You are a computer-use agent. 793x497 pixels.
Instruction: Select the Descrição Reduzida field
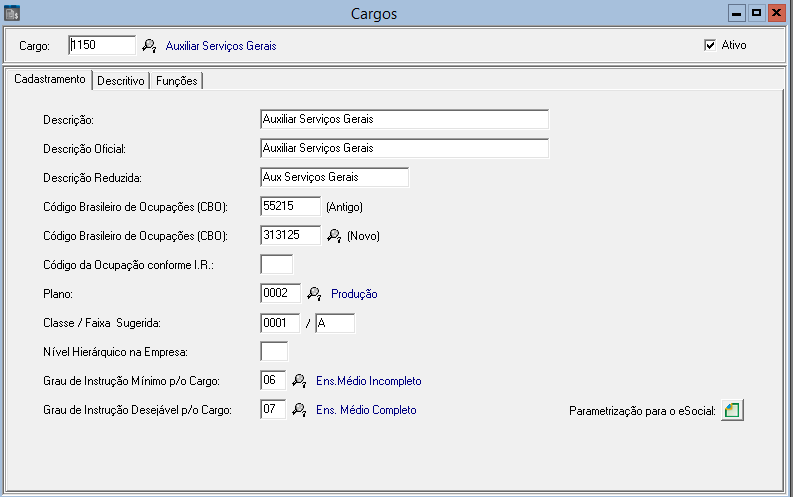333,178
